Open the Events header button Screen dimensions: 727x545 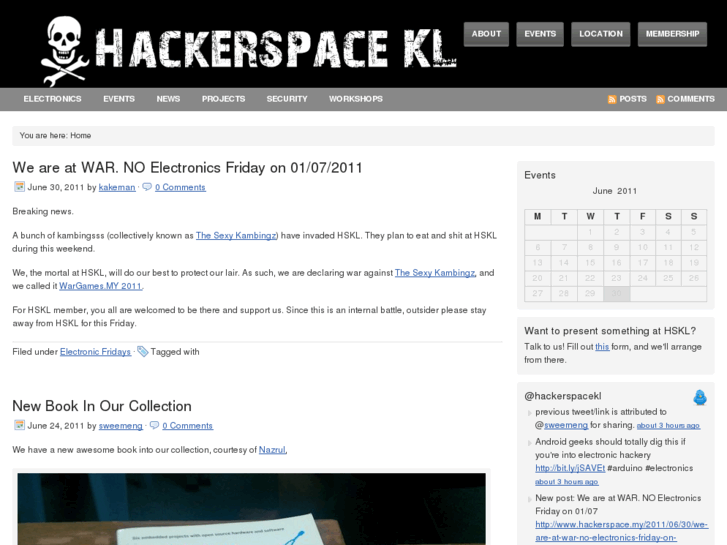point(540,34)
